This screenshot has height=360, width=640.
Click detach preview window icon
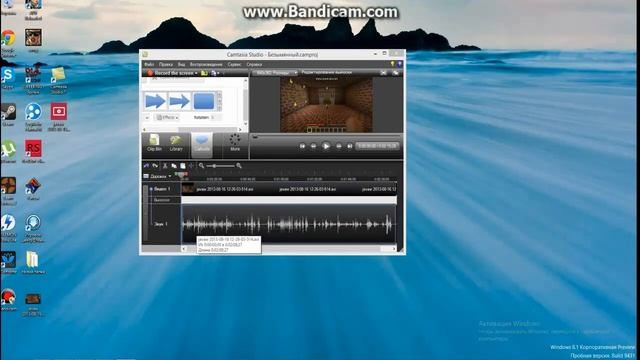point(395,73)
